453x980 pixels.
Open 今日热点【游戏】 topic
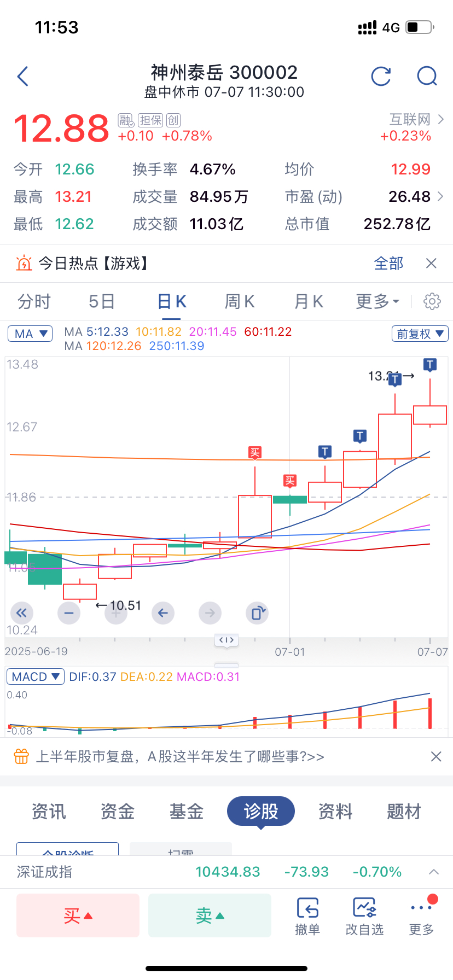pos(95,264)
